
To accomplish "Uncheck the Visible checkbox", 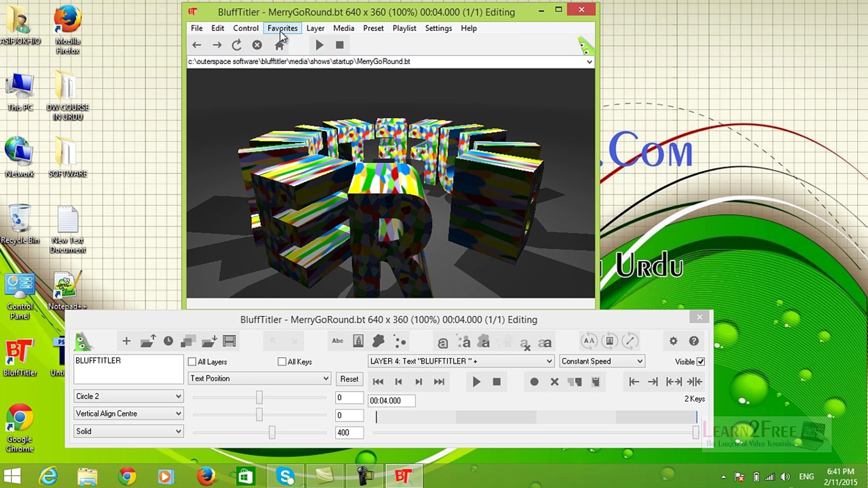I will click(x=700, y=361).
